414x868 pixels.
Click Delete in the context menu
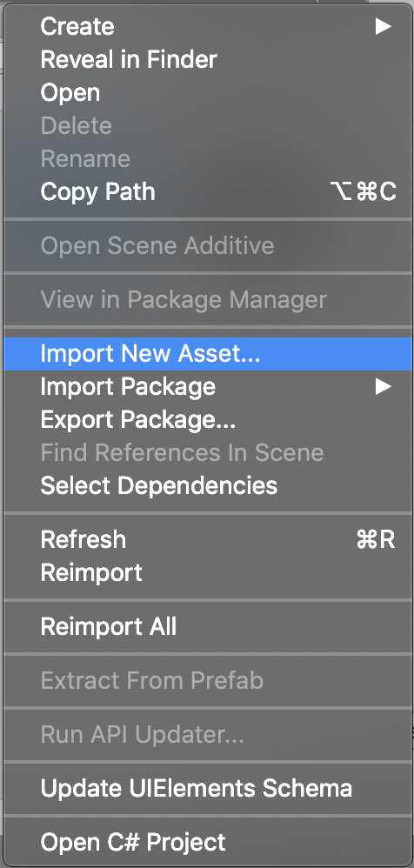[207, 125]
